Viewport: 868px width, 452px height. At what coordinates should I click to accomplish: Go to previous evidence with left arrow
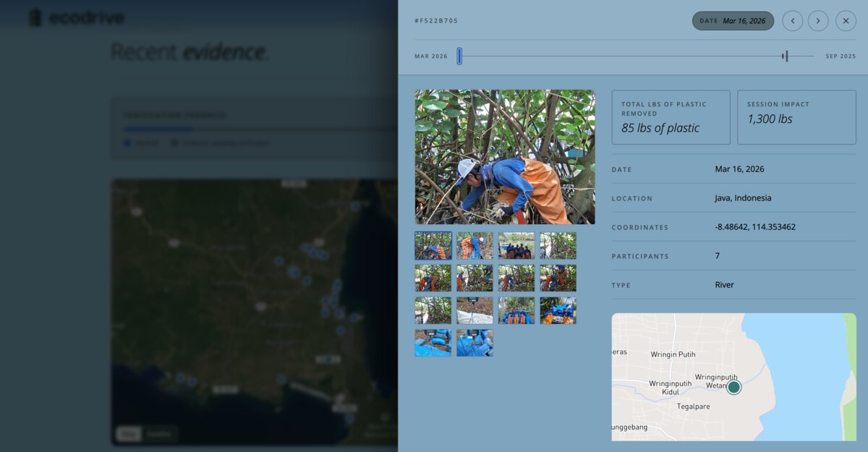(793, 21)
